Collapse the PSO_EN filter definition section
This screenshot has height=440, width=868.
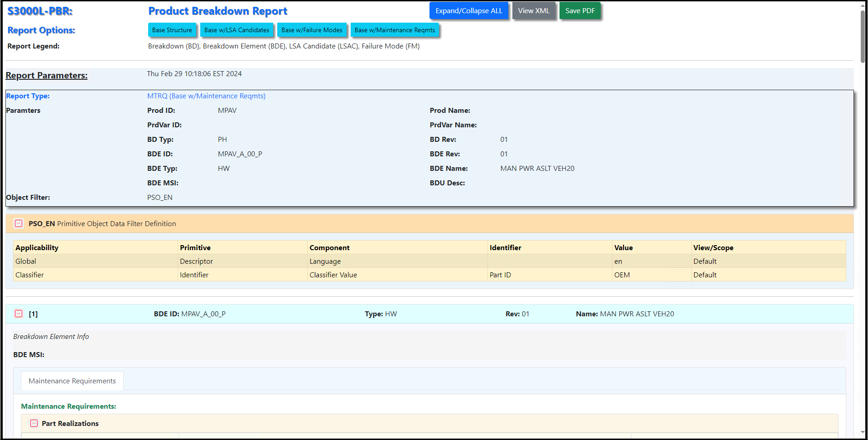(x=19, y=223)
